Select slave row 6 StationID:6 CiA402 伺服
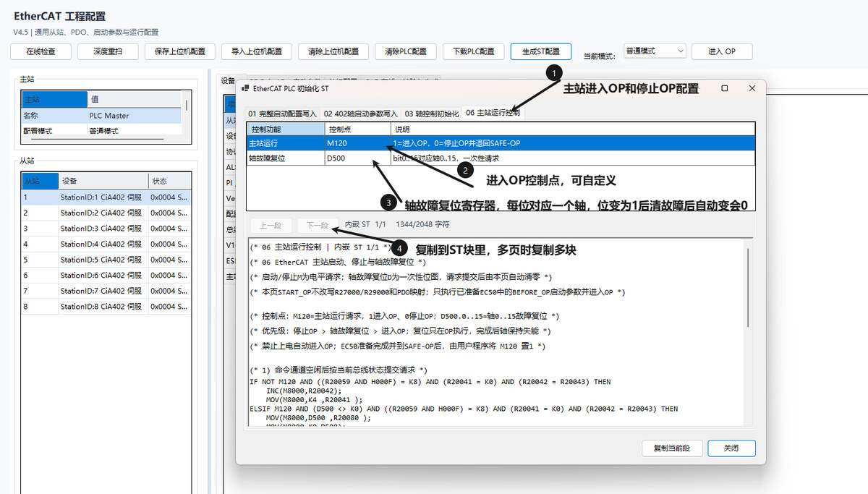The image size is (868, 494). 106,275
